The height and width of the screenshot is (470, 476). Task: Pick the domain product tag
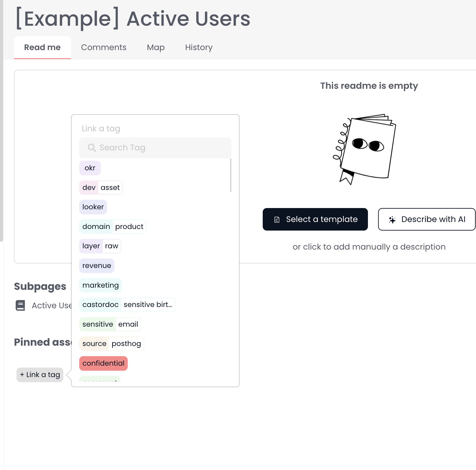113,227
